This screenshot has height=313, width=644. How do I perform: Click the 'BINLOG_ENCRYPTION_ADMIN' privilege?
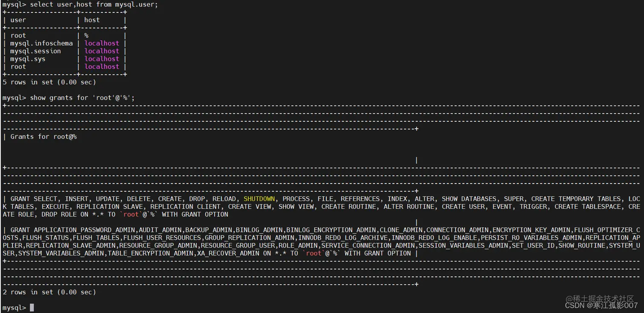331,230
